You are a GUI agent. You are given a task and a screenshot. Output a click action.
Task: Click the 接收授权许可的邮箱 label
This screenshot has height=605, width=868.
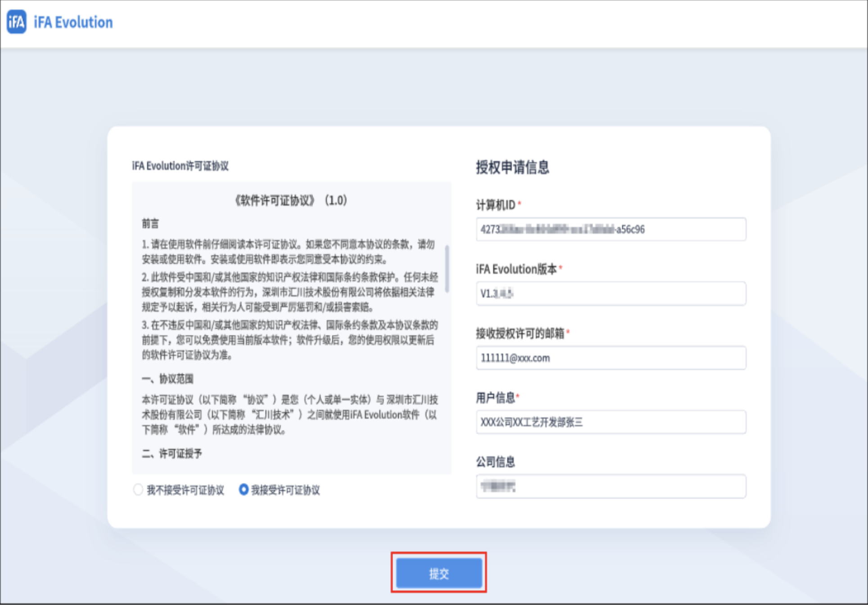click(x=520, y=334)
